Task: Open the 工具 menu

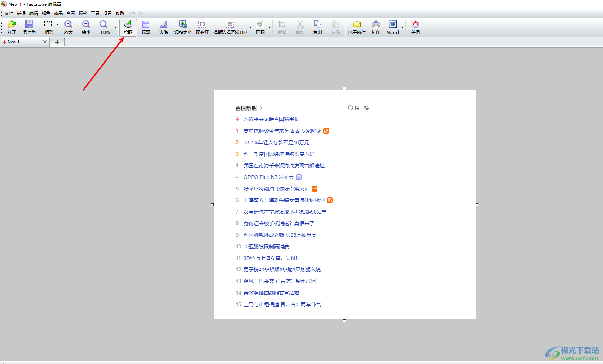Action: pos(95,13)
